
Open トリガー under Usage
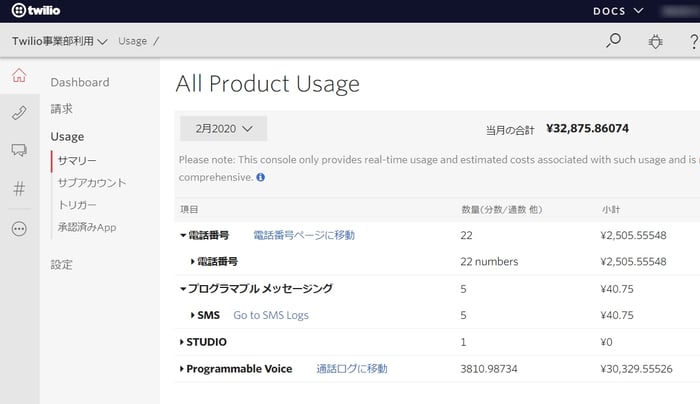(77, 205)
